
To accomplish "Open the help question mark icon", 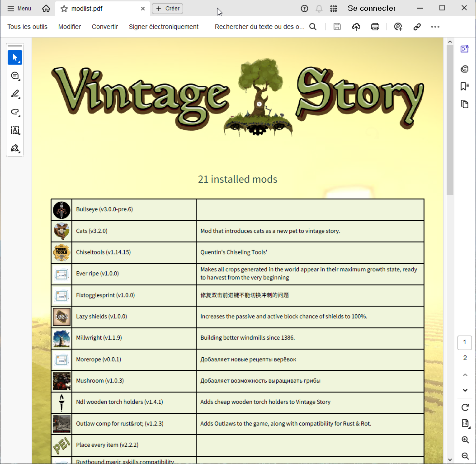I will [x=304, y=9].
